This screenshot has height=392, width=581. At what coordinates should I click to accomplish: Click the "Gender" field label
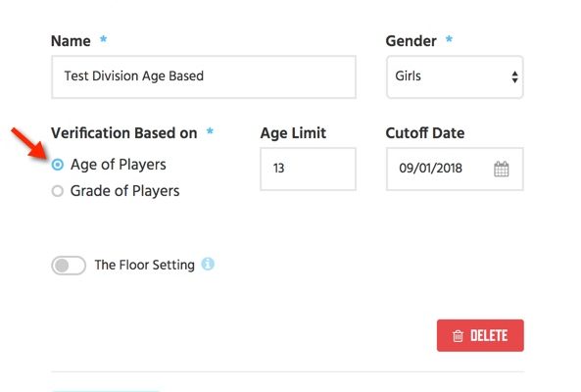pos(411,41)
